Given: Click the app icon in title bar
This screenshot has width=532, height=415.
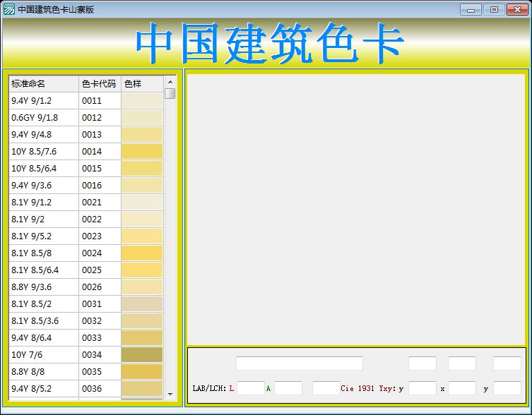Looking at the screenshot, I should (x=8, y=9).
